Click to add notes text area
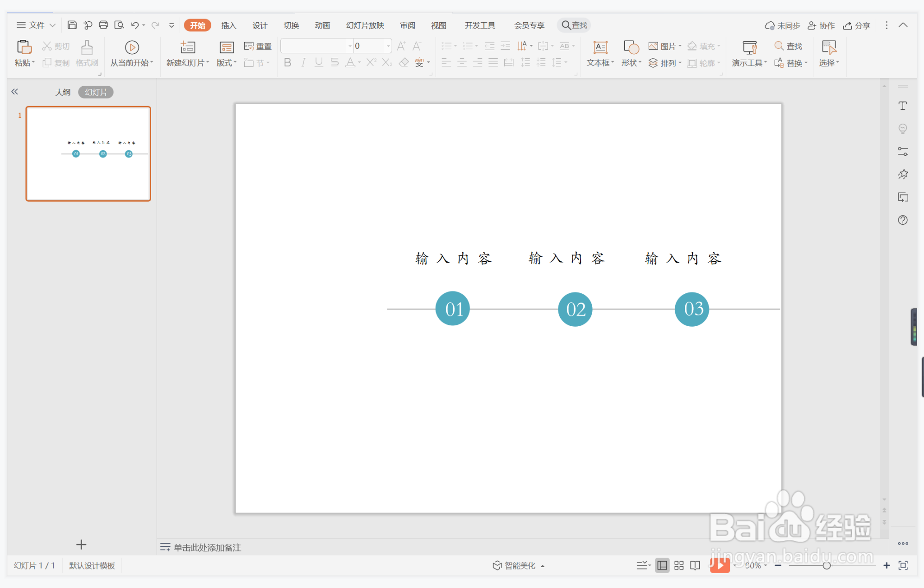The height and width of the screenshot is (588, 924). pos(207,547)
